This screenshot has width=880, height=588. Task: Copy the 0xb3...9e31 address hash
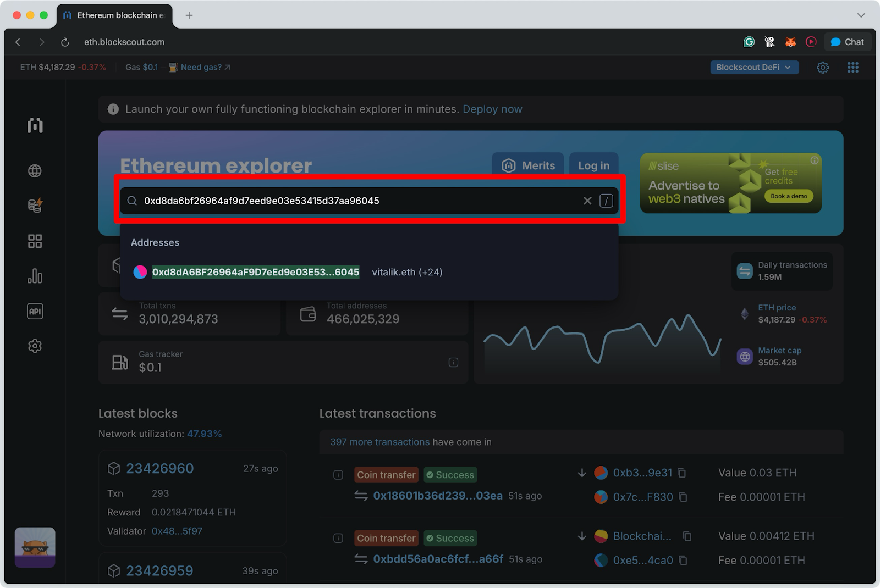pyautogui.click(x=681, y=473)
